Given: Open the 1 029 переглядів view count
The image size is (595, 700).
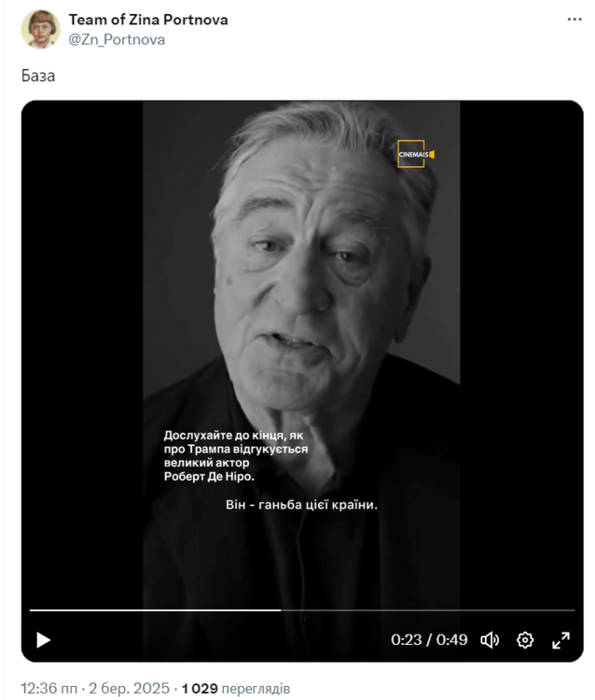Looking at the screenshot, I should [236, 688].
